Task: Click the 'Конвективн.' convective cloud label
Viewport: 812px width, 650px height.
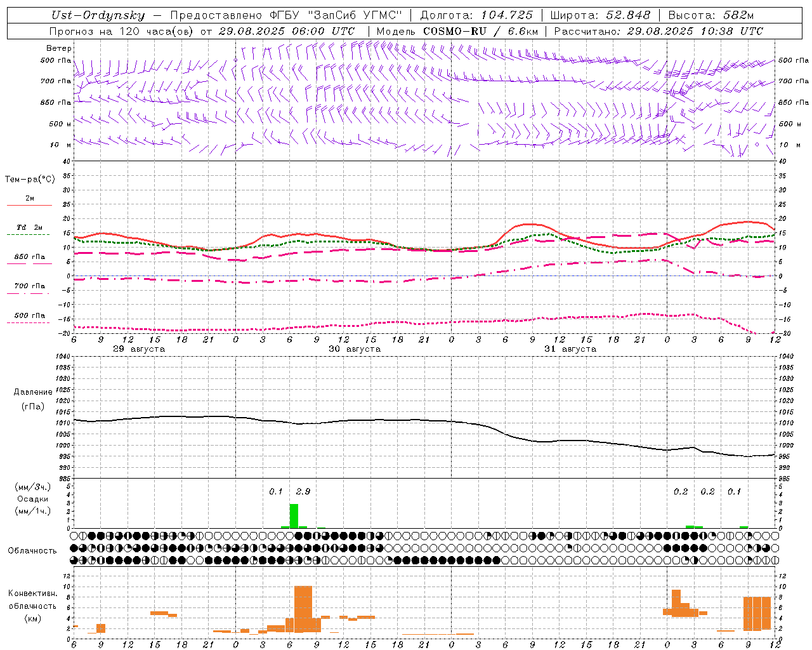Action: pyautogui.click(x=32, y=594)
